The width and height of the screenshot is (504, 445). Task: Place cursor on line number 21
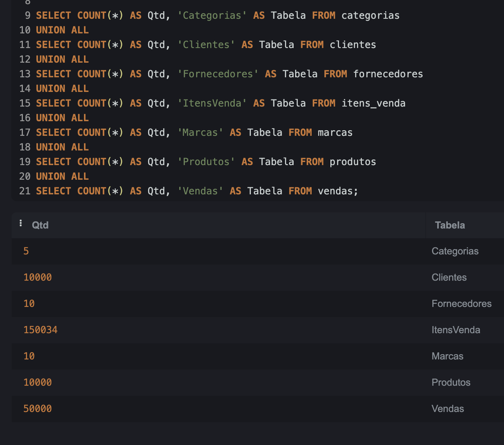point(25,191)
